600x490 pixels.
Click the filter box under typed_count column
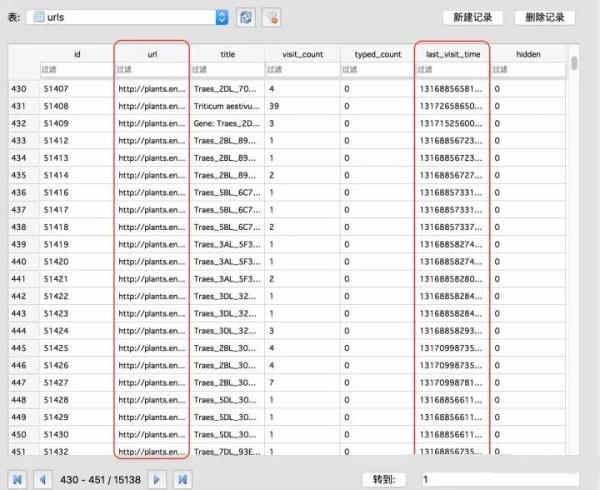pyautogui.click(x=376, y=69)
